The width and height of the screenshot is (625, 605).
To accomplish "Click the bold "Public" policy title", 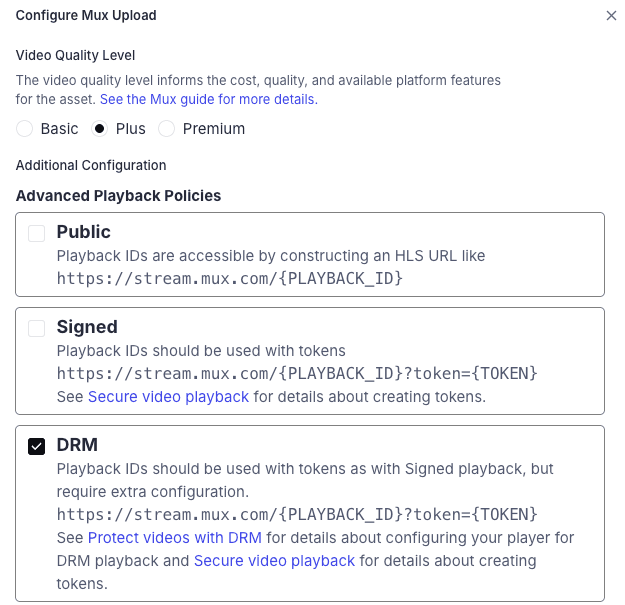I will [83, 232].
